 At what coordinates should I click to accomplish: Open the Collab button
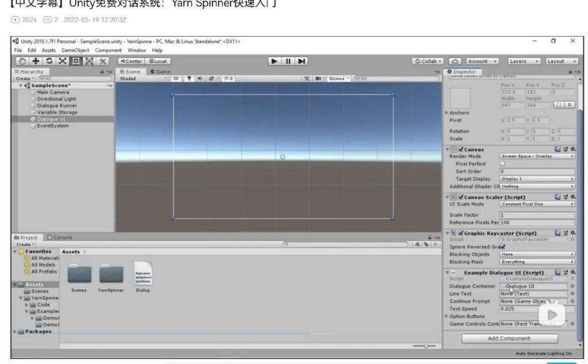428,61
